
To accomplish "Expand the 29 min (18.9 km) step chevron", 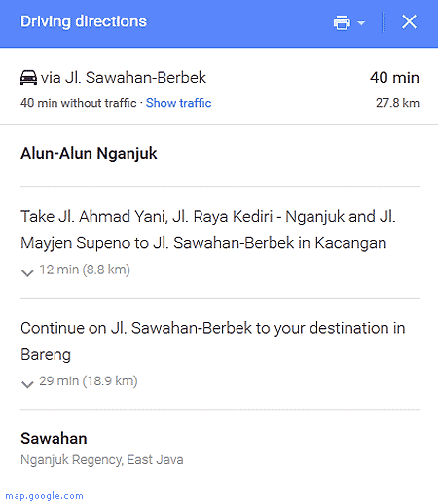I will click(27, 384).
